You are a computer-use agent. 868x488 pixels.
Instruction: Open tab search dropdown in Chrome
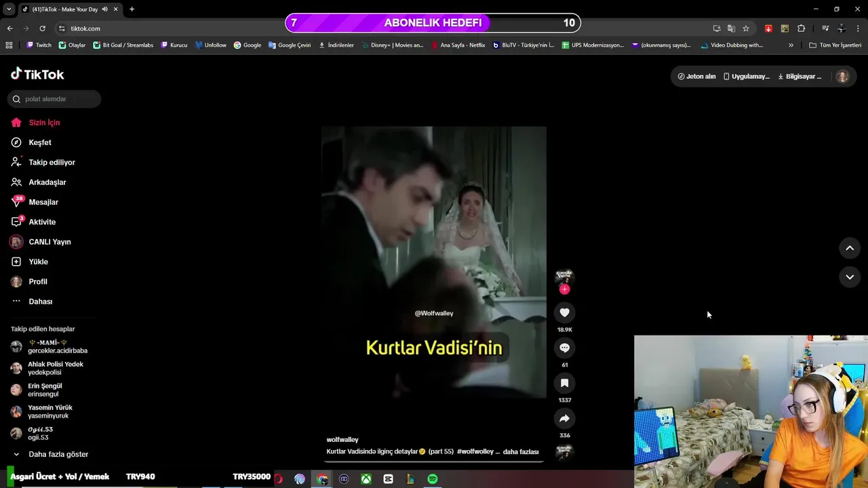point(9,9)
